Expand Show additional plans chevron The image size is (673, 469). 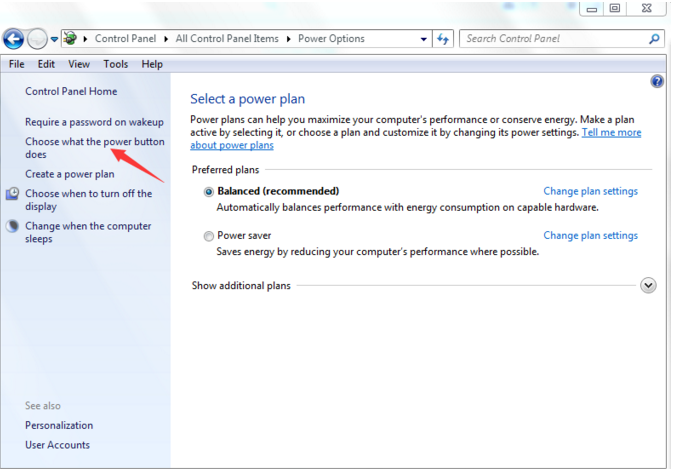648,285
